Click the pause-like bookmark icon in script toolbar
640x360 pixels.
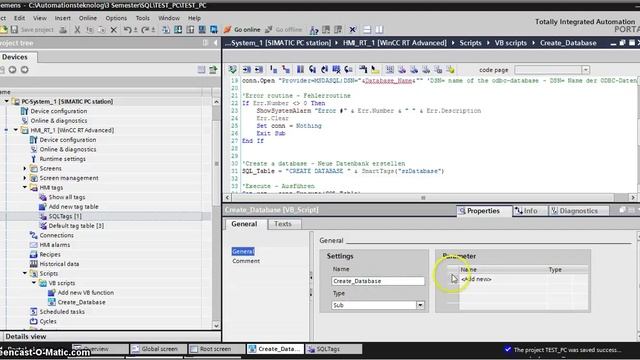pyautogui.click(x=300, y=70)
